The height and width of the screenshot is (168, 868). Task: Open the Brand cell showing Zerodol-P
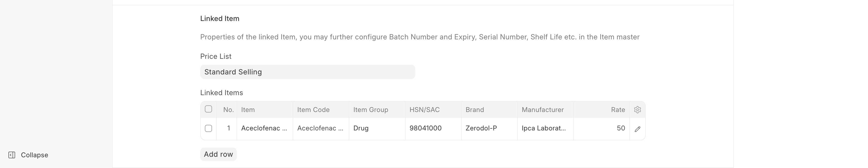click(489, 128)
